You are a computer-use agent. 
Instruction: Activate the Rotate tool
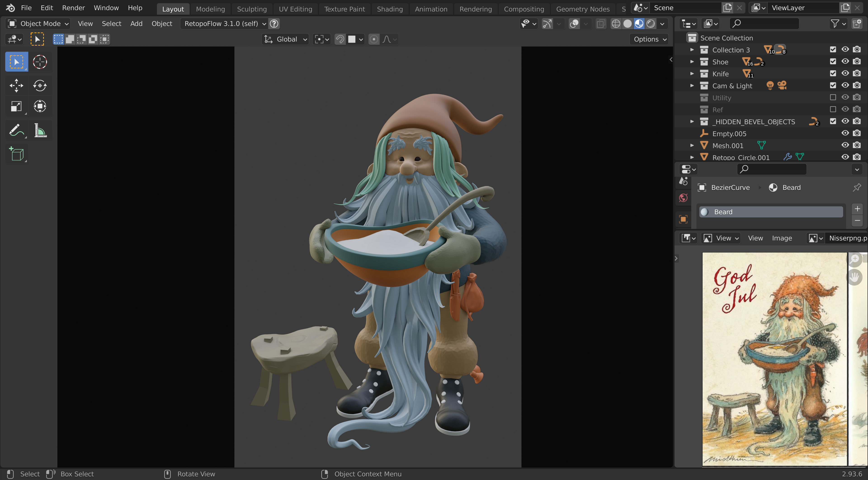[x=40, y=86]
